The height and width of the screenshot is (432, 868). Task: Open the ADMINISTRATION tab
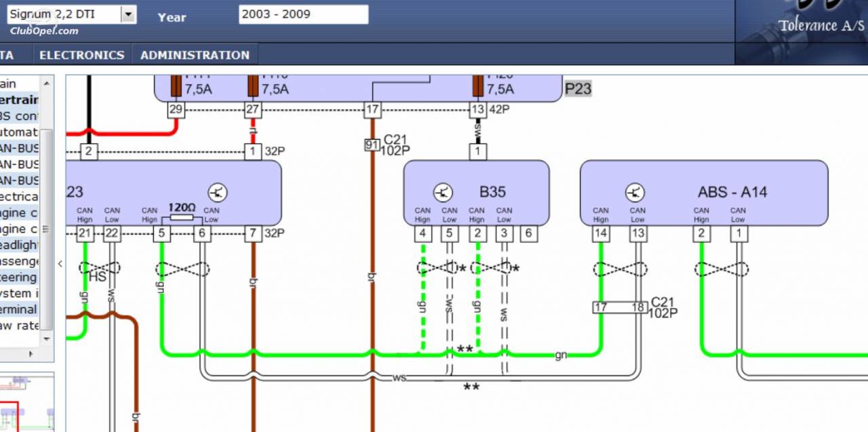coord(195,55)
